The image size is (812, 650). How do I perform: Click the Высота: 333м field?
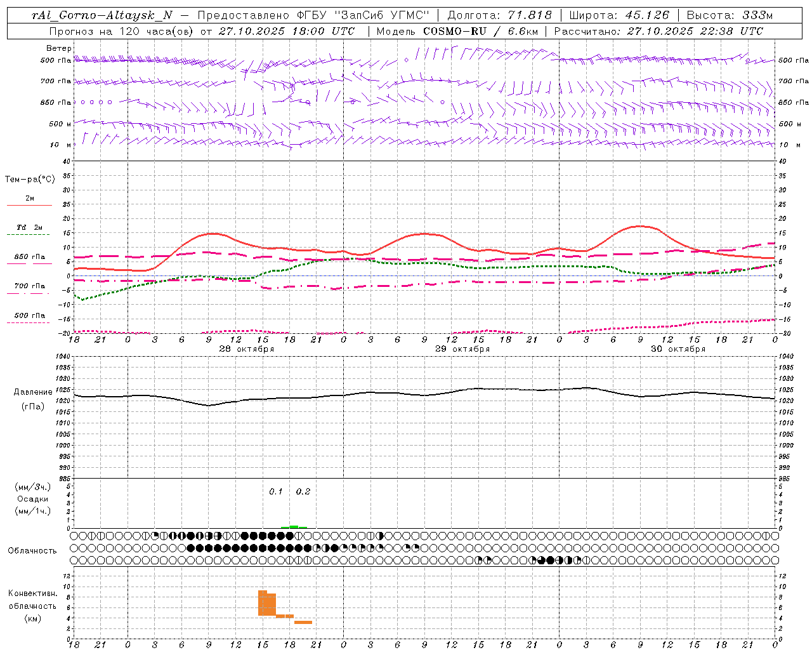click(730, 15)
